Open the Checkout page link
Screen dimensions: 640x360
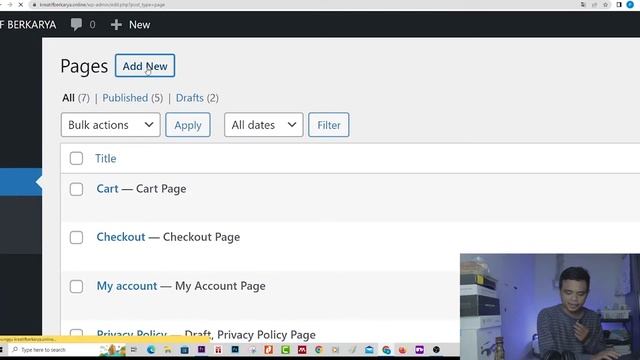click(x=121, y=237)
